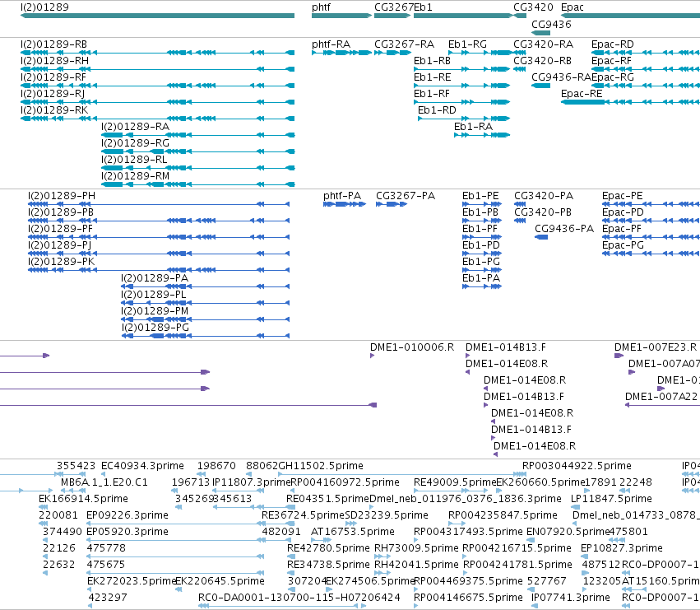This screenshot has width=700, height=610.
Task: Open EST EK166914.5prime
Action: pyautogui.click(x=83, y=499)
